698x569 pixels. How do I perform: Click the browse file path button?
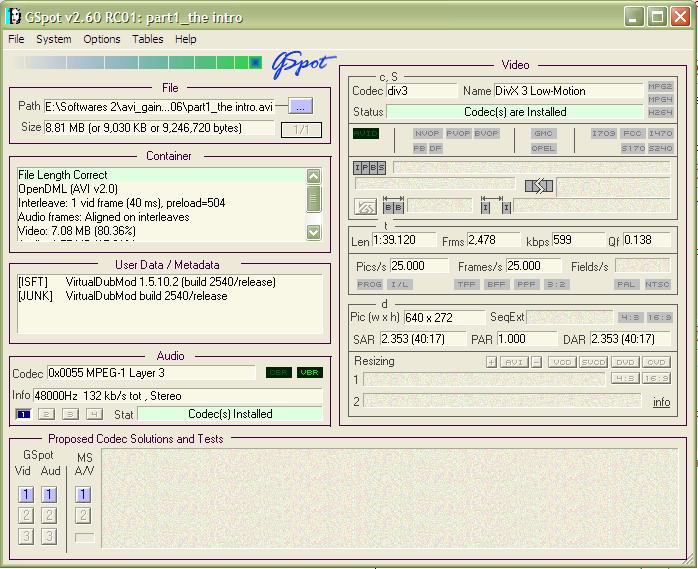pos(300,106)
